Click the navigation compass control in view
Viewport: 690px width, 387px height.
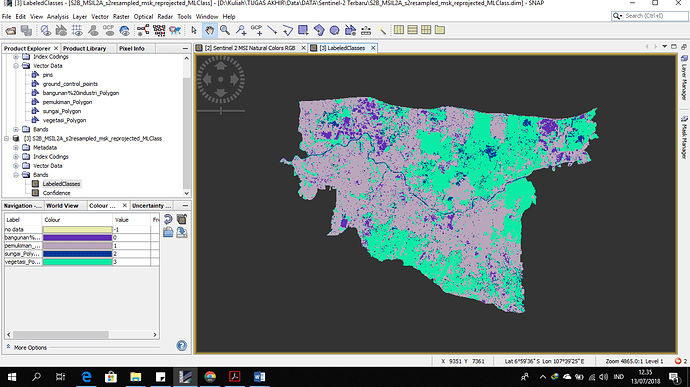220,80
